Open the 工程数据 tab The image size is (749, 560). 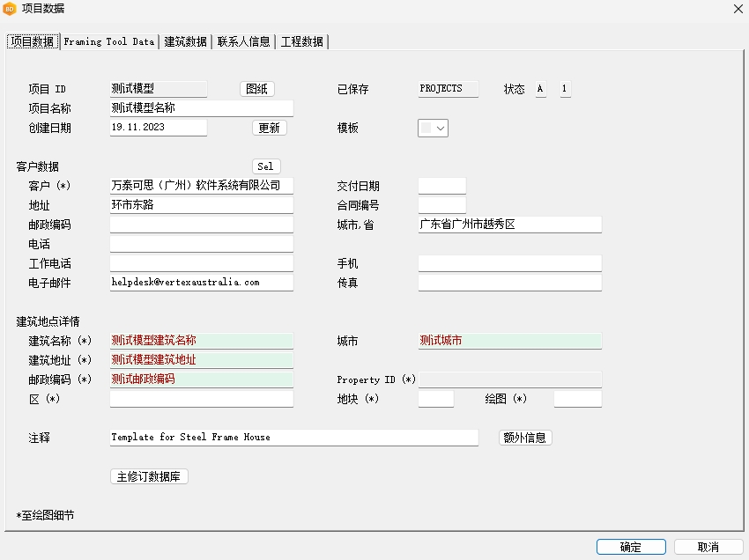coord(302,41)
